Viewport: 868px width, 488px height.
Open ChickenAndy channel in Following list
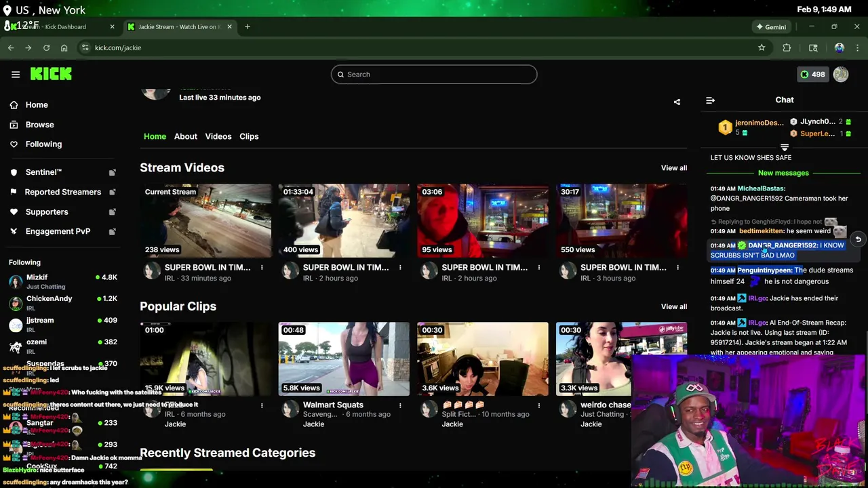63,303
